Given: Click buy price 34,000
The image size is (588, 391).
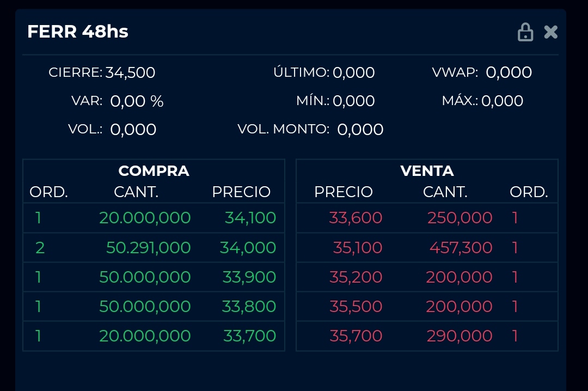Looking at the screenshot, I should pos(248,248).
